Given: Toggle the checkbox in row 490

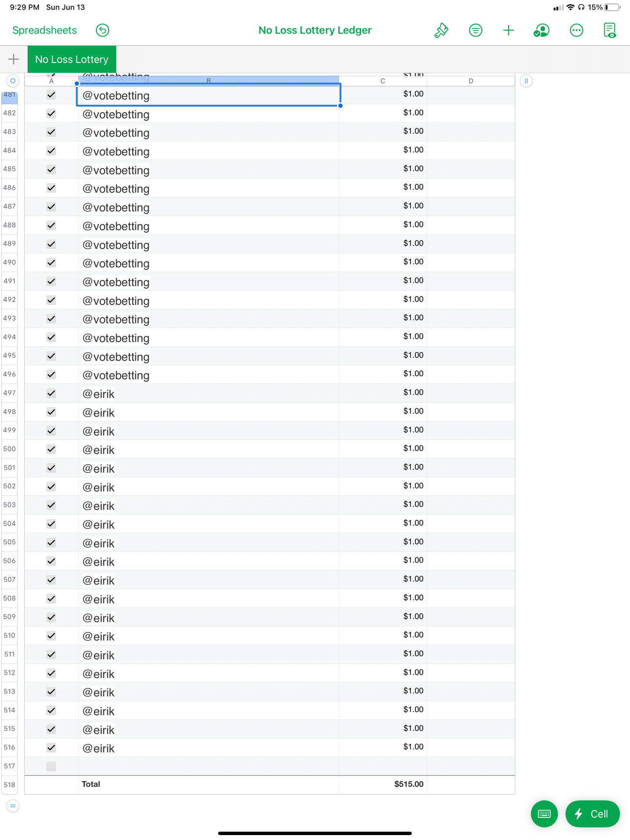Looking at the screenshot, I should click(51, 263).
